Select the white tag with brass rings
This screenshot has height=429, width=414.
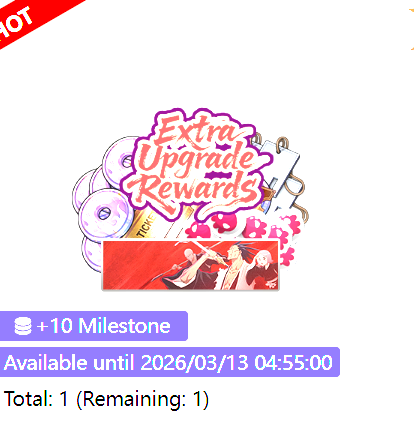[x=283, y=177]
